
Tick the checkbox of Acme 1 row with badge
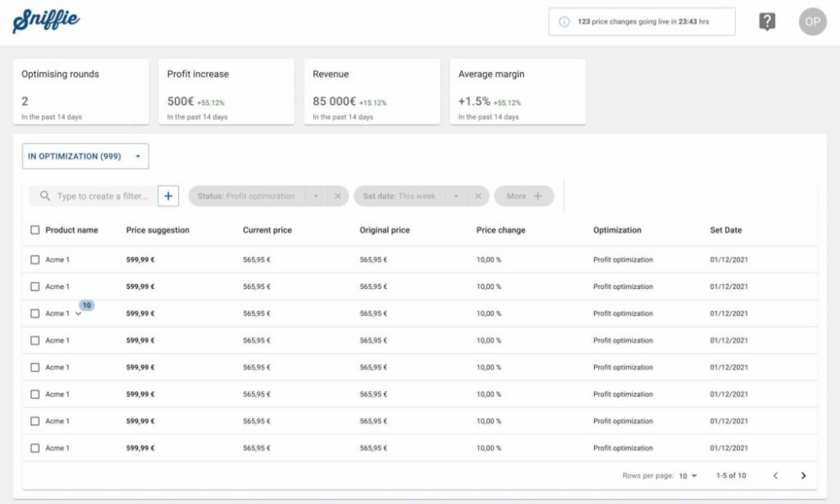click(x=34, y=313)
